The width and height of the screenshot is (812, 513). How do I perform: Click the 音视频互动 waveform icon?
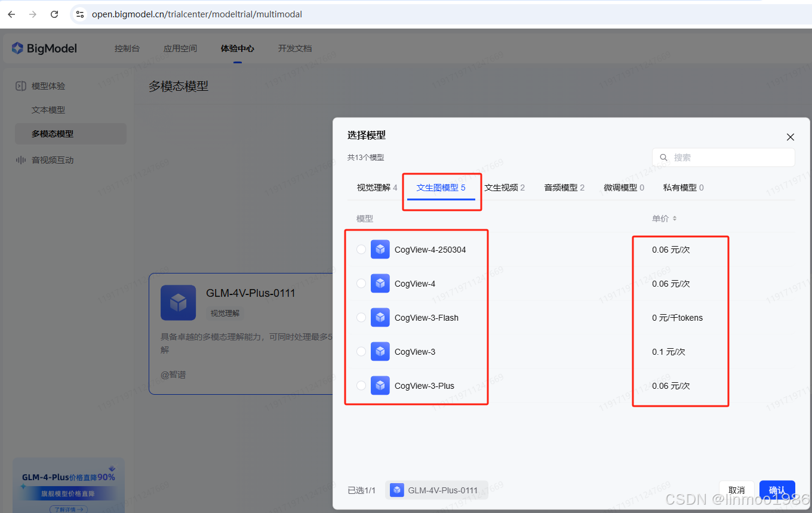(21, 160)
